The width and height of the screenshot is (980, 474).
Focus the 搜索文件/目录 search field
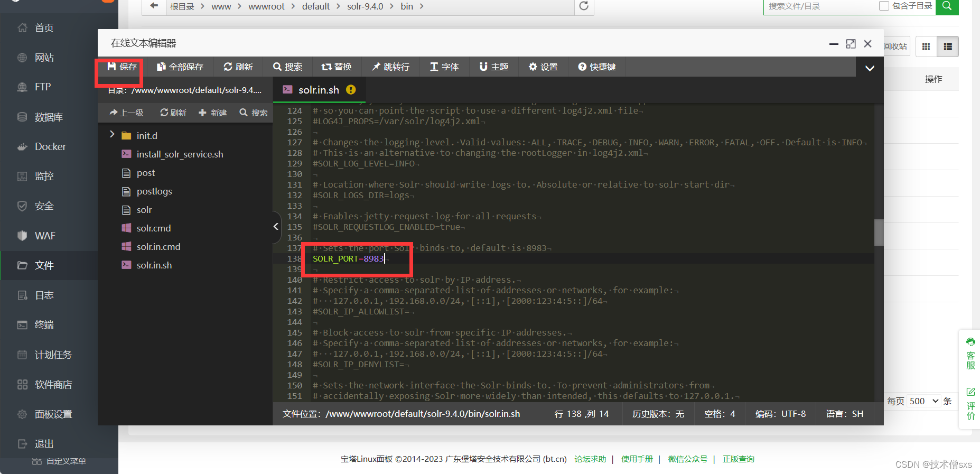point(819,6)
